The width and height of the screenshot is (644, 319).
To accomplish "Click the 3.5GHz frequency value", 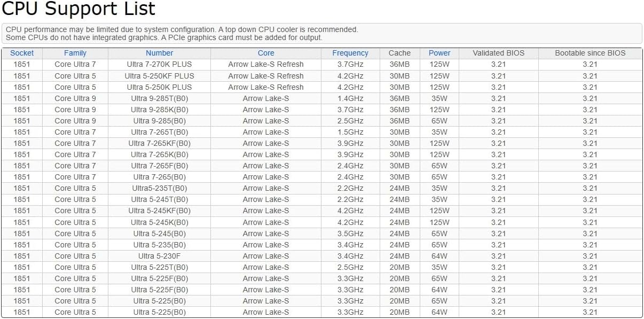I will point(350,234).
